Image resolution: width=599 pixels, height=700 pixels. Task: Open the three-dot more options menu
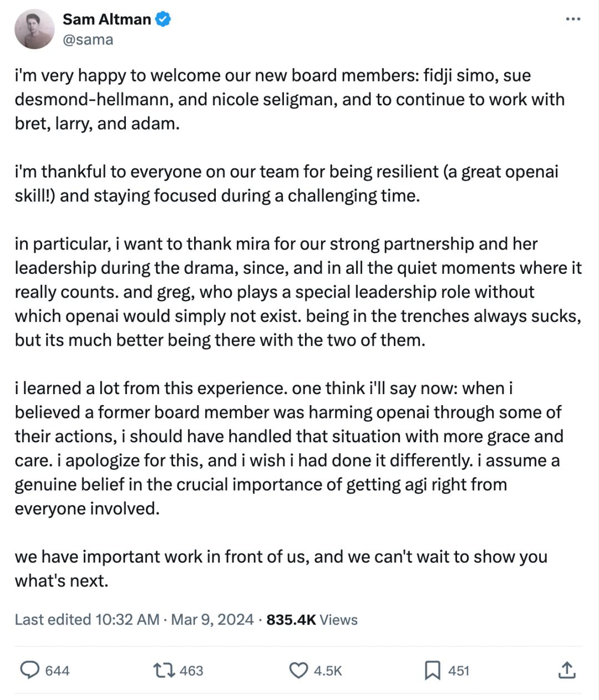(x=572, y=19)
